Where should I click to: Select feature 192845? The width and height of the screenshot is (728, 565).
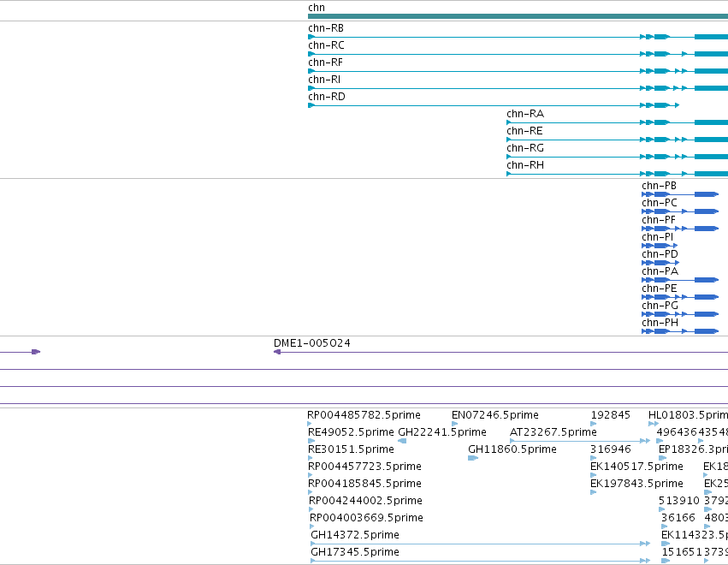pyautogui.click(x=610, y=415)
